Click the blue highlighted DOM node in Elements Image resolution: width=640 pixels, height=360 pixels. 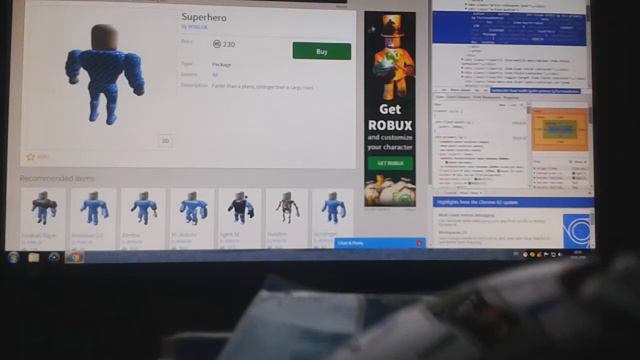point(509,28)
